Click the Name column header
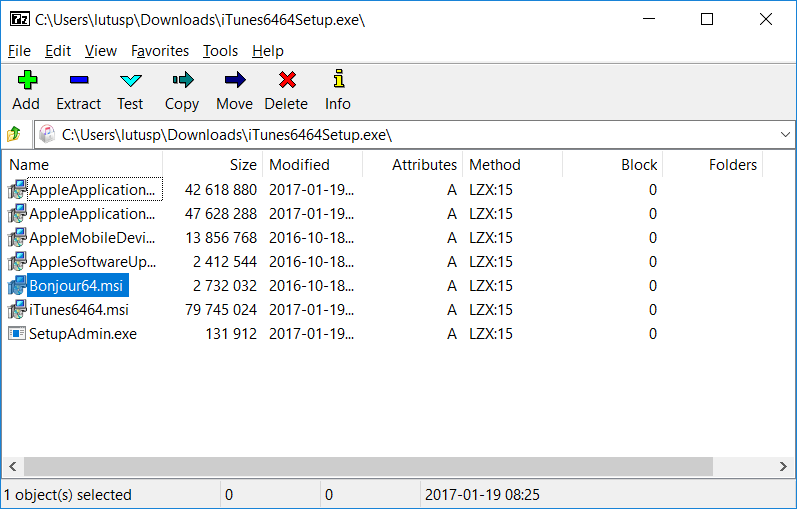 coord(30,165)
